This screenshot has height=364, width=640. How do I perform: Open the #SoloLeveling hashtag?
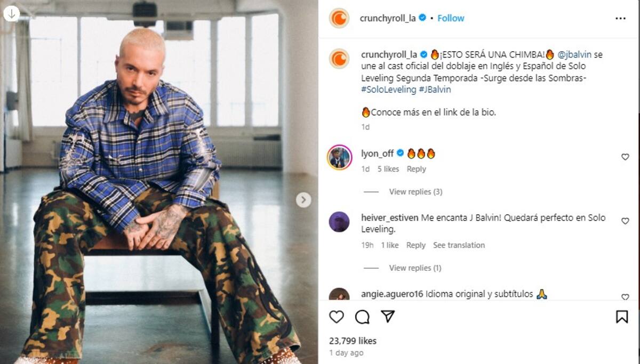pos(388,90)
